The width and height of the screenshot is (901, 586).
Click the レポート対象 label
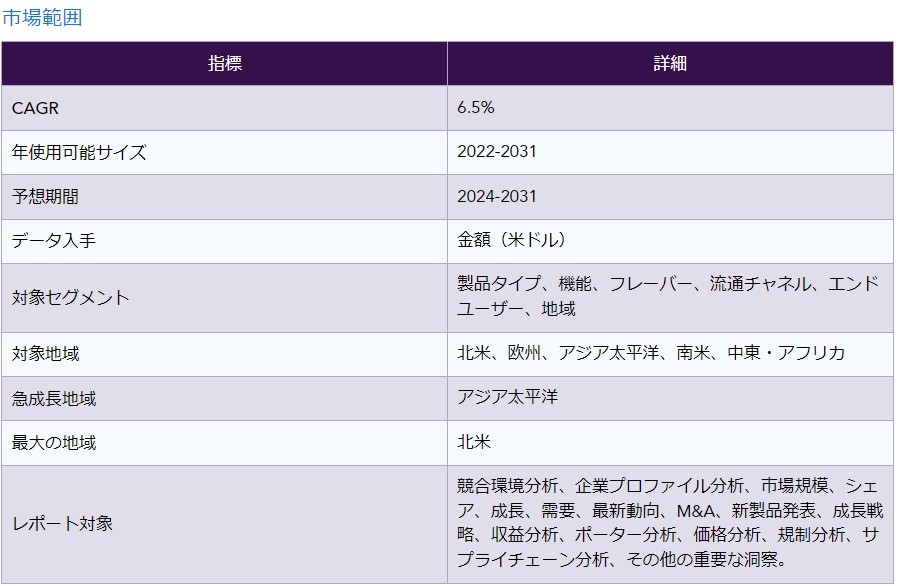[62, 524]
